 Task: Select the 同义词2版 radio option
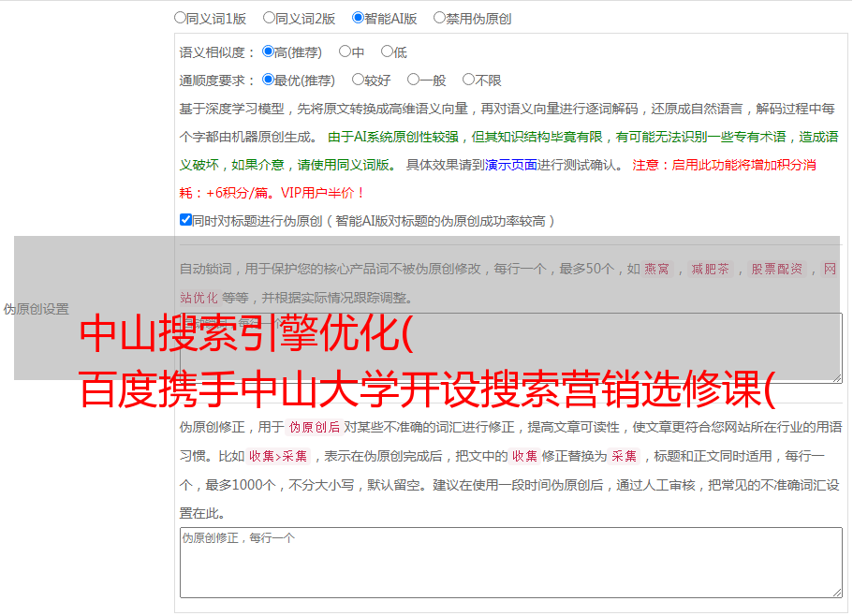point(269,18)
